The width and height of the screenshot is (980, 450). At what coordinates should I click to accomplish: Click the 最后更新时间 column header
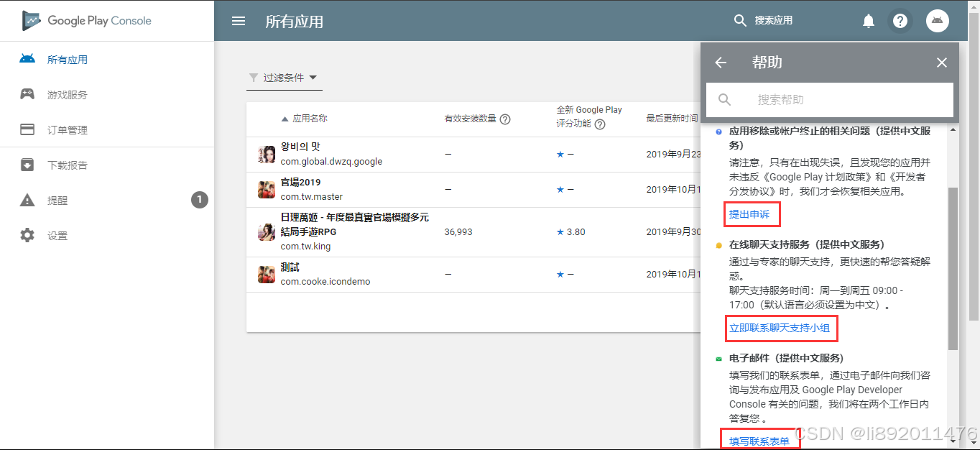point(672,119)
